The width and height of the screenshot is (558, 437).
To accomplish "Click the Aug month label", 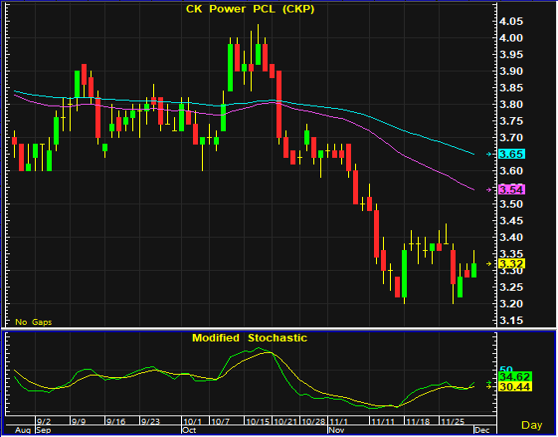I will tap(23, 430).
